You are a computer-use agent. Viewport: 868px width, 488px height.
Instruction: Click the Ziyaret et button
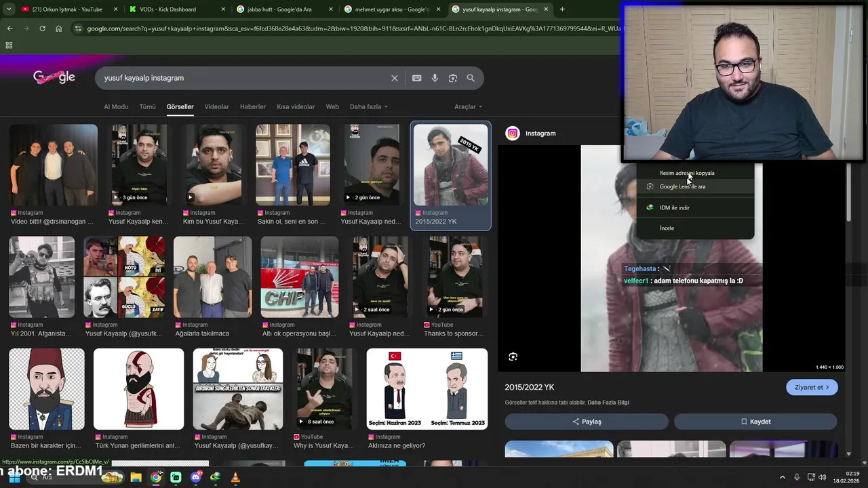812,387
